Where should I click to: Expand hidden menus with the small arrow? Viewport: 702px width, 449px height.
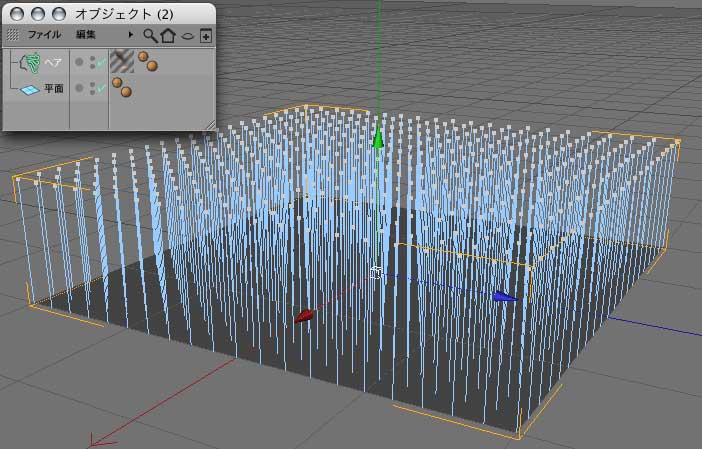pyautogui.click(x=131, y=34)
